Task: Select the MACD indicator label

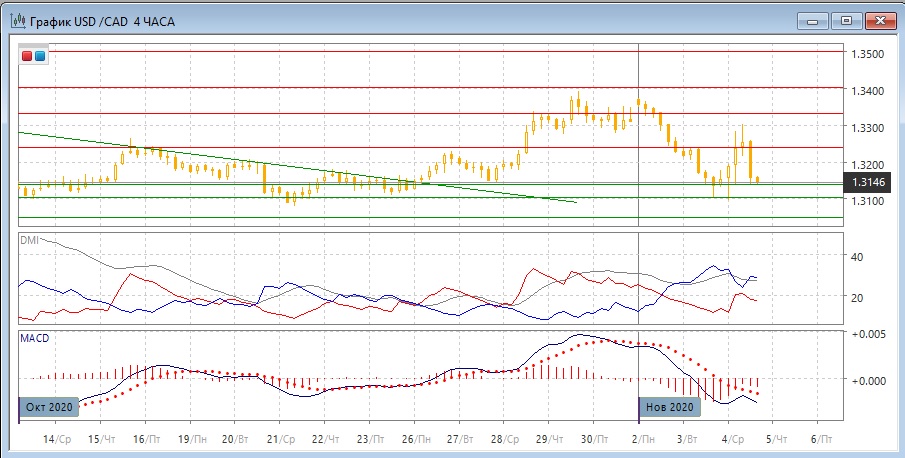Action: (35, 338)
